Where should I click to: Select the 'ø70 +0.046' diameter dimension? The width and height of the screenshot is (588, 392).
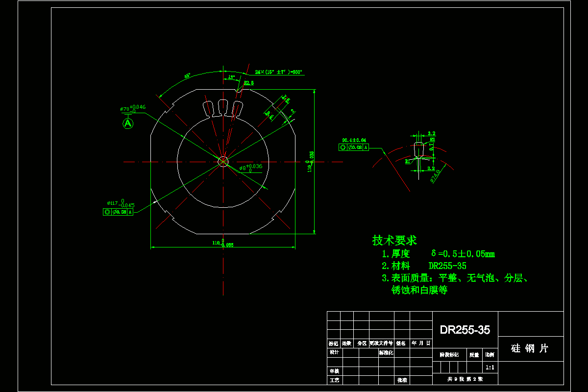click(x=133, y=108)
